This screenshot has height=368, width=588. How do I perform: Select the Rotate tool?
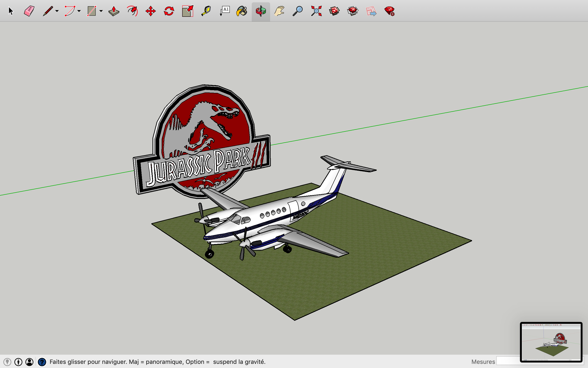pos(169,11)
